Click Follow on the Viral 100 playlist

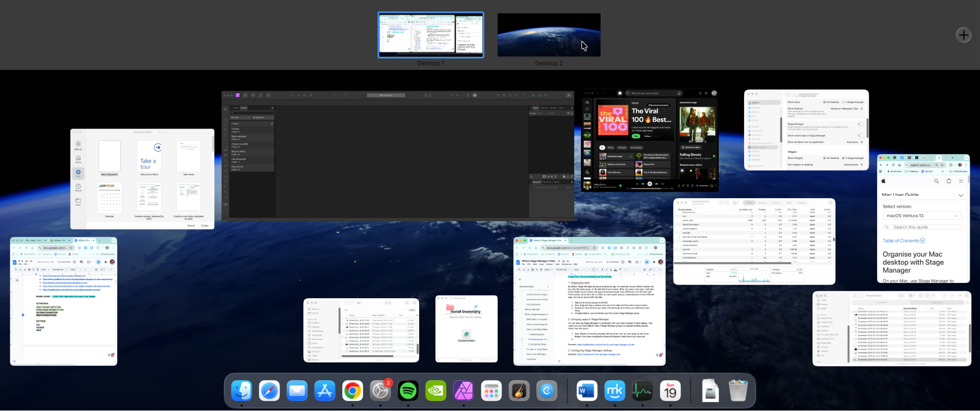[x=648, y=136]
